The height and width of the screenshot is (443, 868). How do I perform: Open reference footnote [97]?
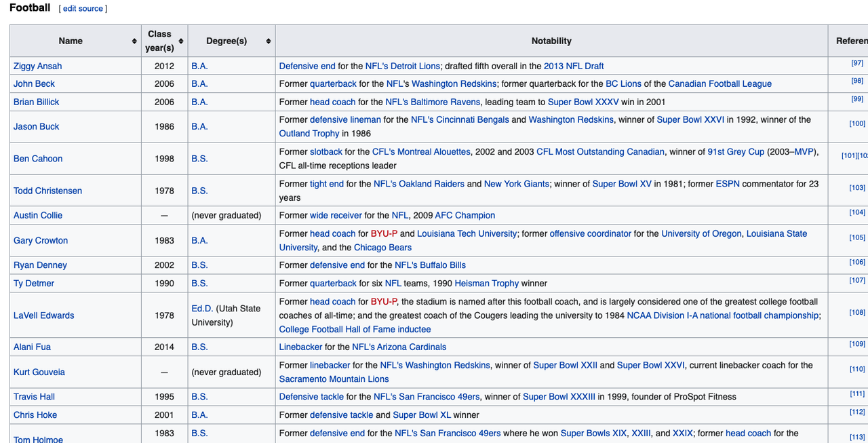[857, 63]
